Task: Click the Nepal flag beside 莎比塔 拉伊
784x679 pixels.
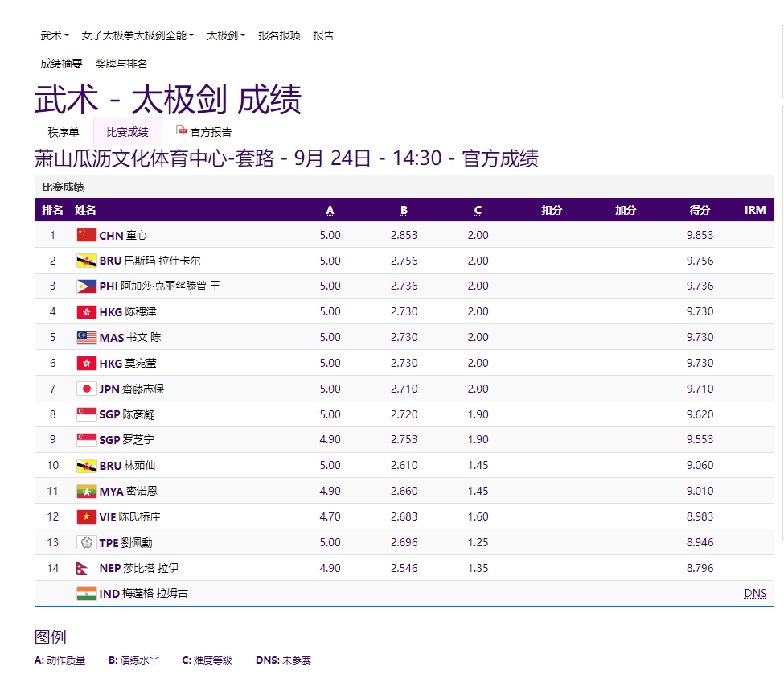Action: [83, 568]
